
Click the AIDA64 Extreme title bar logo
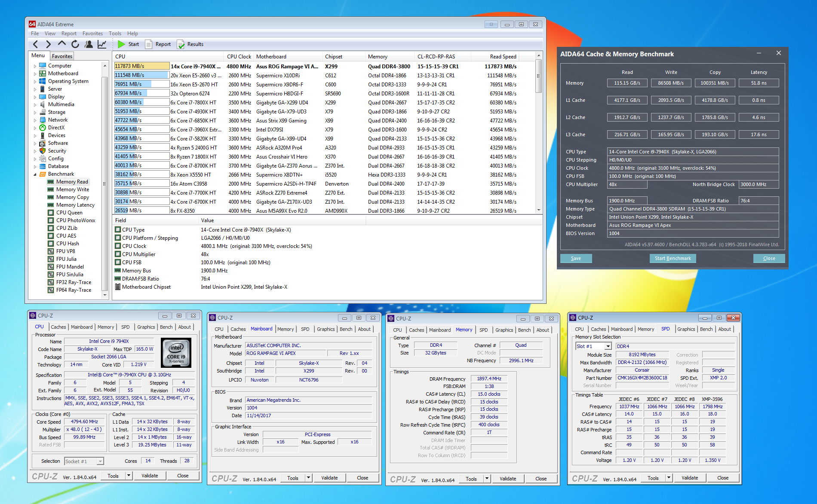point(32,24)
